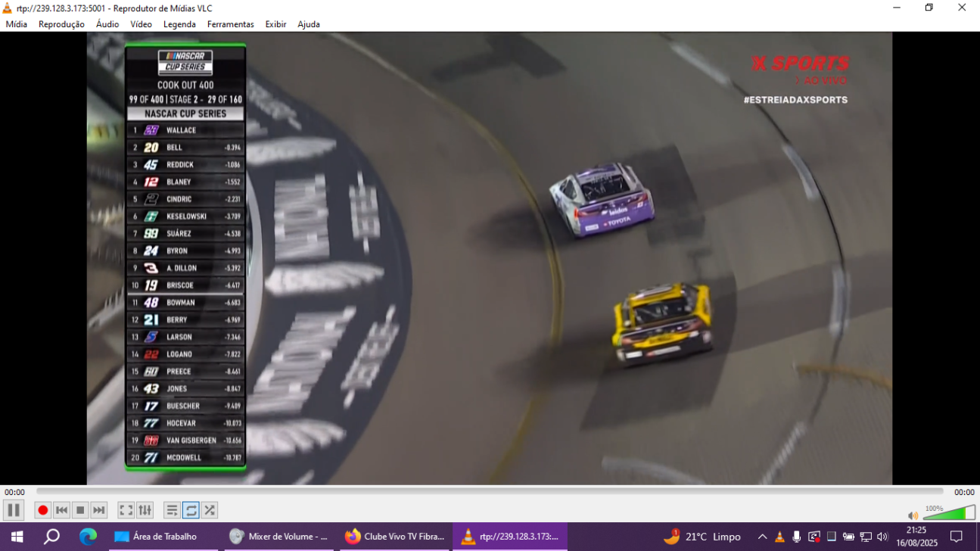Toggle shuffle random playback
The height and width of the screenshot is (551, 980).
tap(210, 510)
